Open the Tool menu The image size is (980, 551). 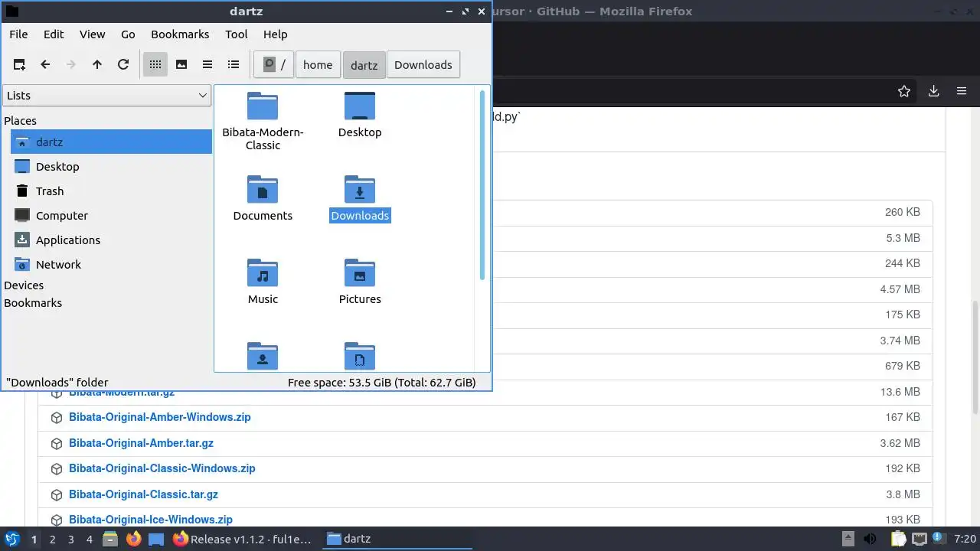point(237,34)
